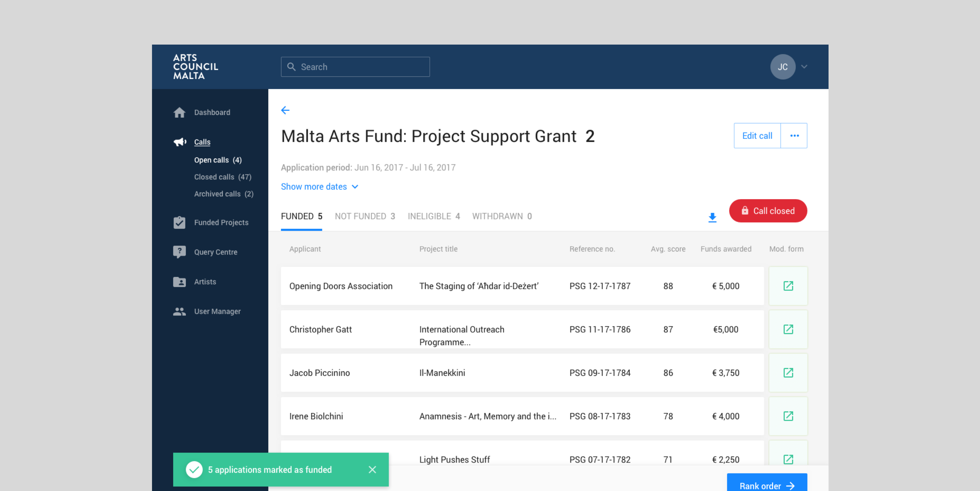Viewport: 980px width, 491px height.
Task: Click reference PSG 08-17-1783
Action: [x=600, y=416]
